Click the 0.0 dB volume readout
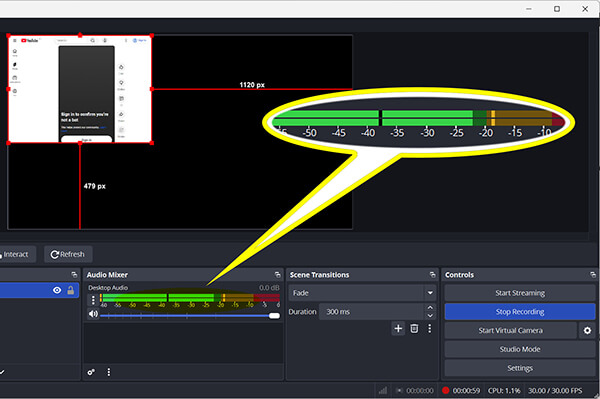 coord(269,288)
